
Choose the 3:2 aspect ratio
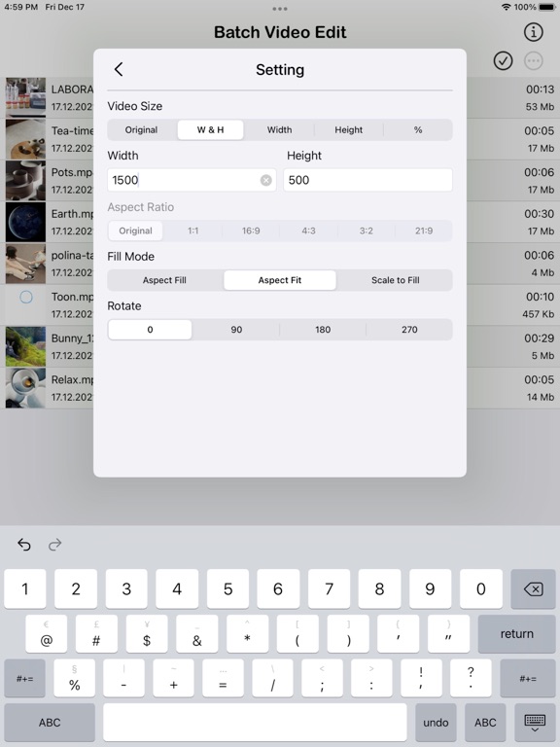click(x=367, y=231)
